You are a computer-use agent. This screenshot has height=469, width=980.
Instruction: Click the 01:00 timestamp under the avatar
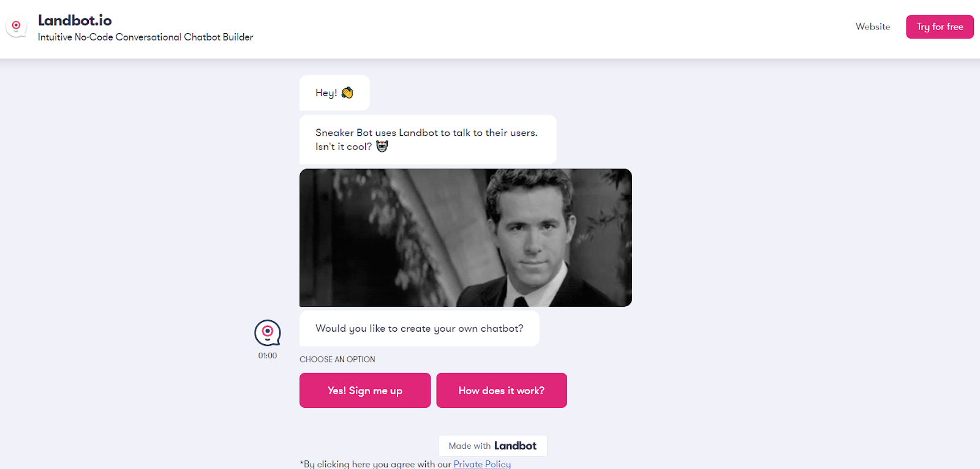(268, 356)
